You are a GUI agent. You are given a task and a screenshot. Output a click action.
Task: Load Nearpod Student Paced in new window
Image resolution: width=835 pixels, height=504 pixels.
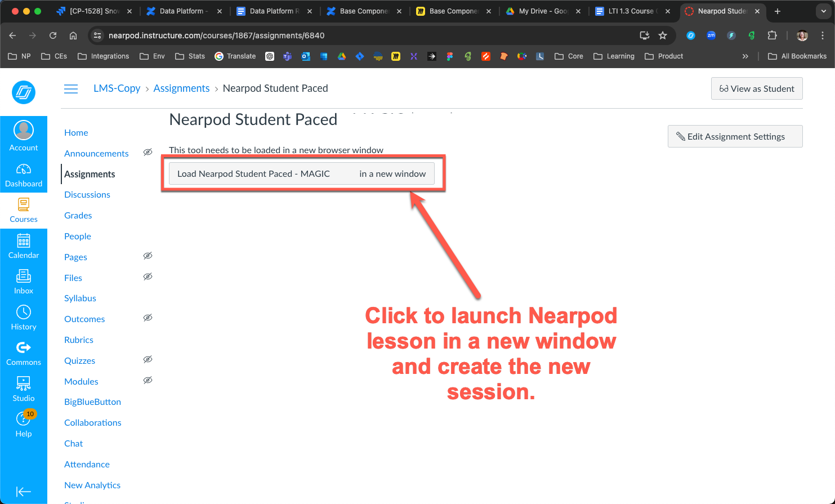tap(302, 173)
